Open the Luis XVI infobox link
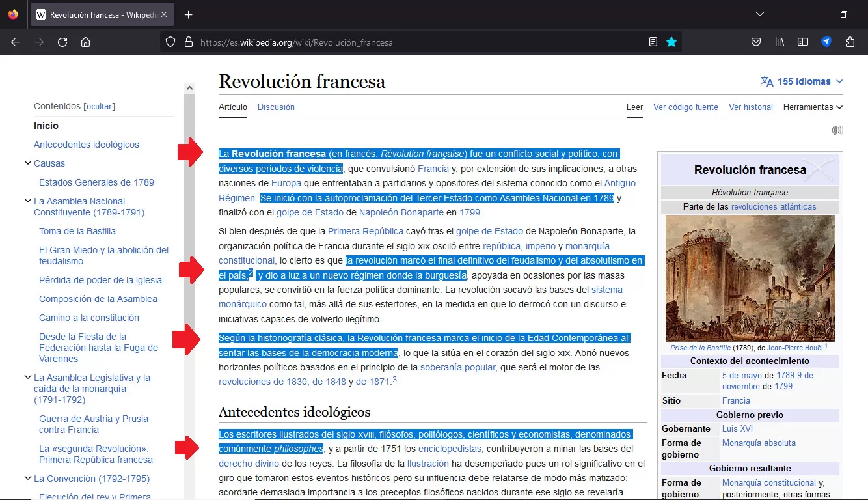 [x=737, y=428]
